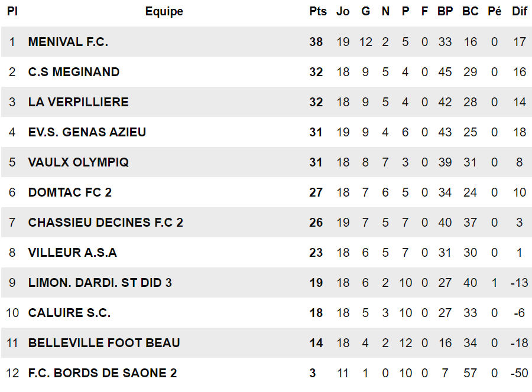Select BELLEVILLE FOOT BEAU team
The width and height of the screenshot is (532, 392).
pyautogui.click(x=104, y=343)
